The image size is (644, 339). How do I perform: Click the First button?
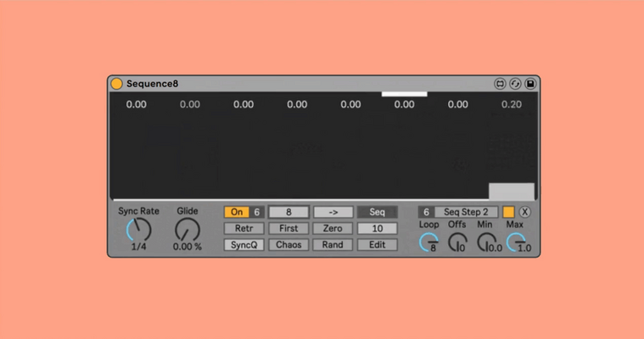(288, 228)
